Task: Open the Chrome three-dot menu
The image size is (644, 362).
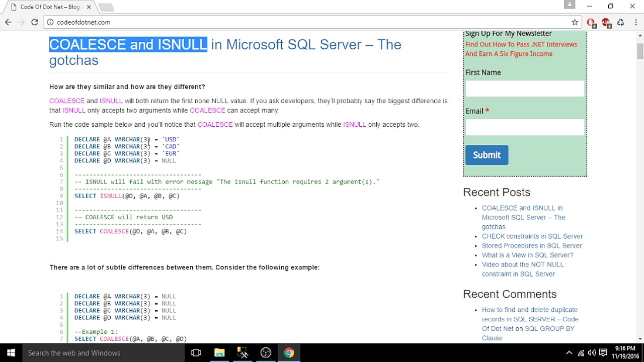Action: click(x=636, y=22)
